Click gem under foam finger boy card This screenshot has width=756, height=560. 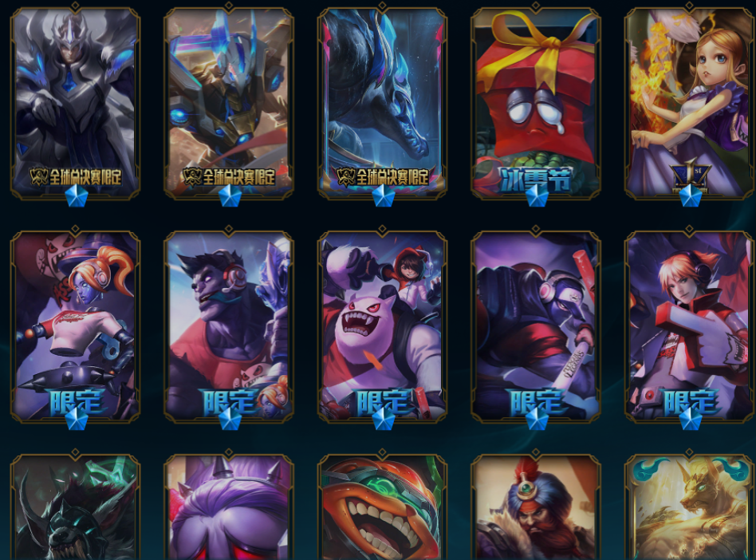click(691, 420)
